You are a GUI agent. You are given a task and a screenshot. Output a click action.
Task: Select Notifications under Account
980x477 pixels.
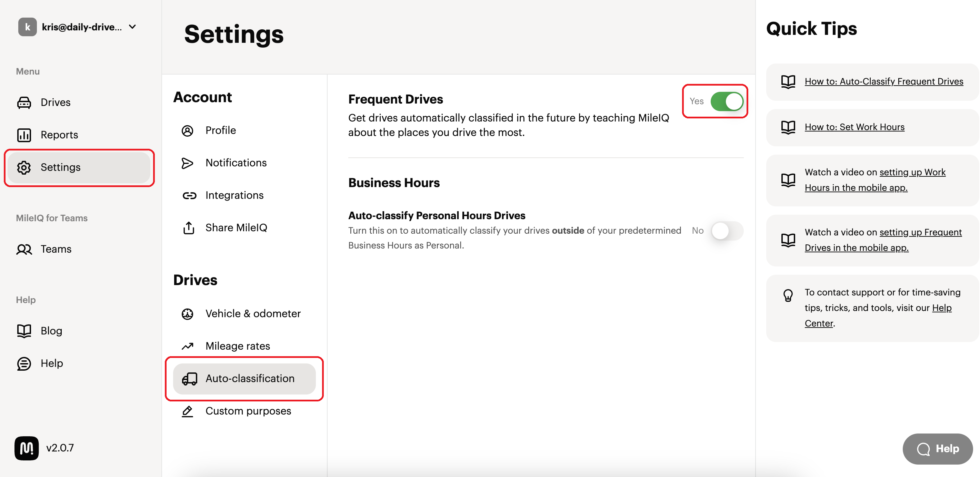(x=244, y=163)
